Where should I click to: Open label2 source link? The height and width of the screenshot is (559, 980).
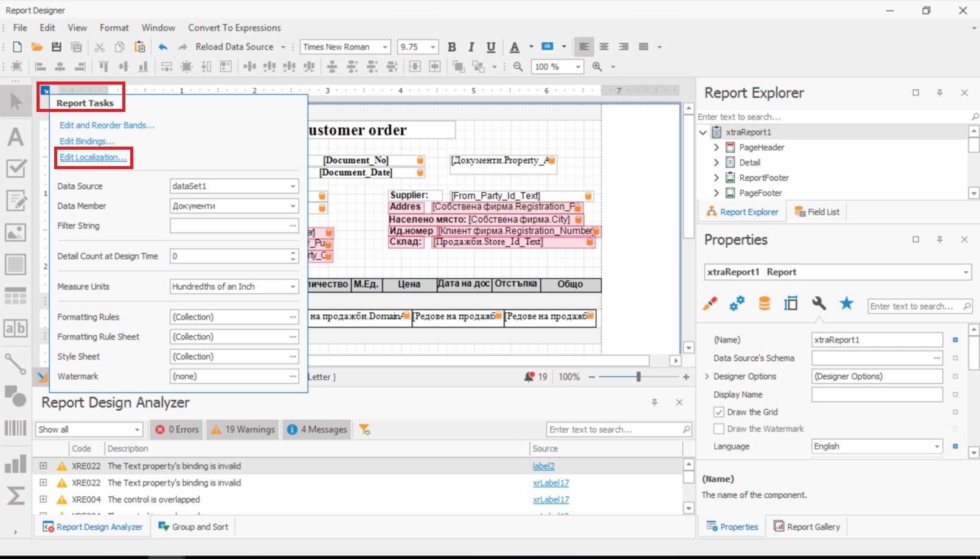point(544,466)
